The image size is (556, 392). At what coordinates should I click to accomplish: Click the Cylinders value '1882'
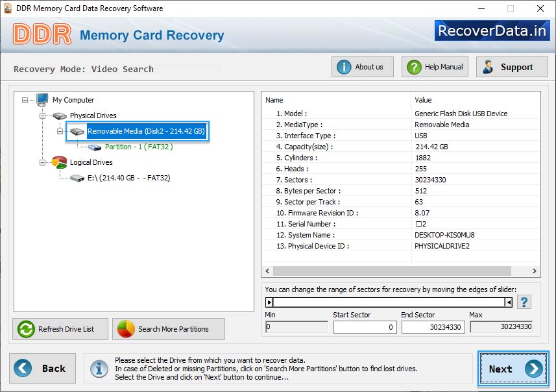click(x=423, y=158)
